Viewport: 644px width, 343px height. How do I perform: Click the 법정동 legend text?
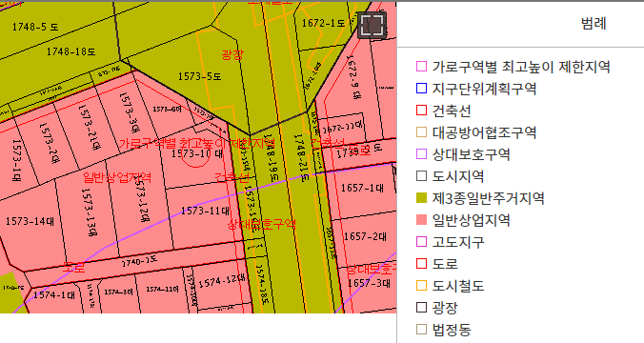(452, 329)
